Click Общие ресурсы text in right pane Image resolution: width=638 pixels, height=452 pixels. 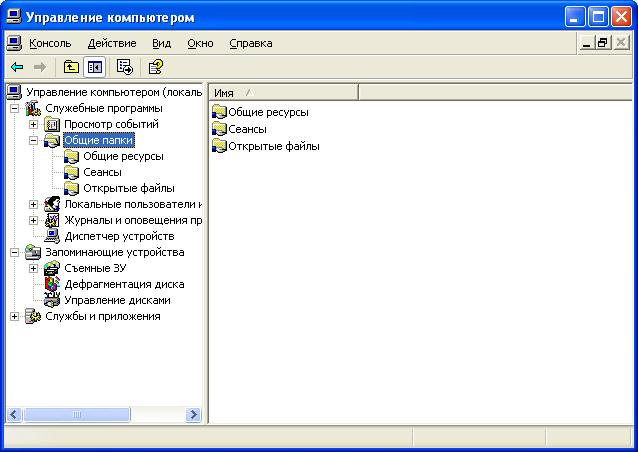[268, 112]
